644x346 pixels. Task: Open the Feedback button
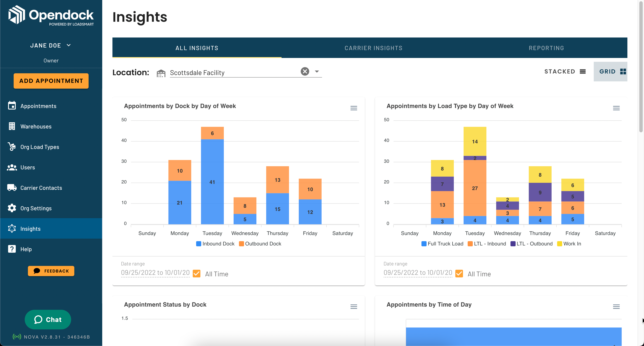(x=51, y=271)
